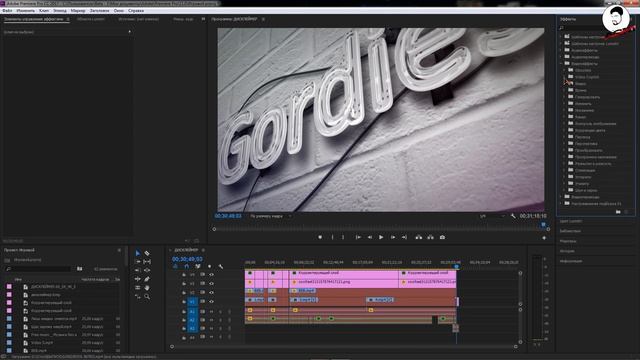640x360 pixels.
Task: Hide track V2 with eye icon
Action: [x=211, y=293]
